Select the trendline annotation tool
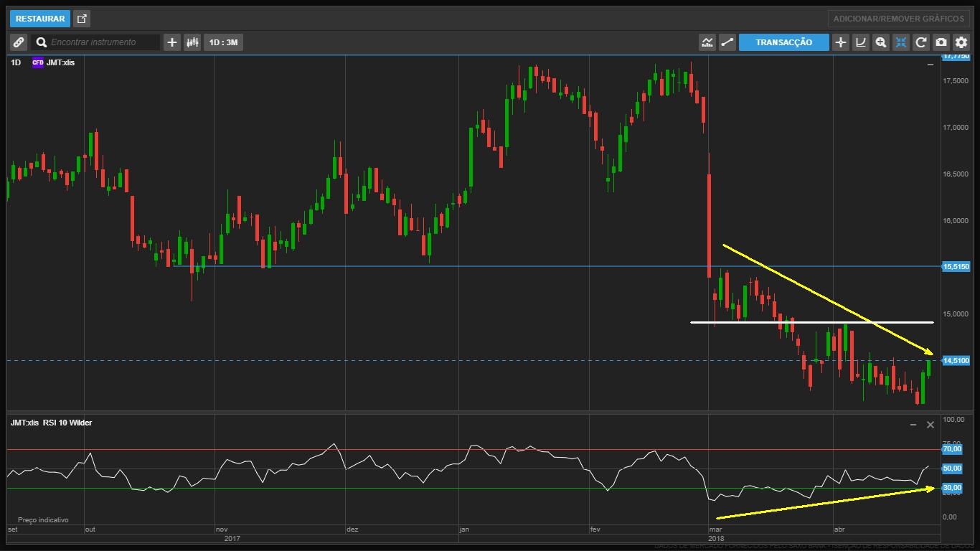This screenshot has height=551, width=980. pos(727,42)
